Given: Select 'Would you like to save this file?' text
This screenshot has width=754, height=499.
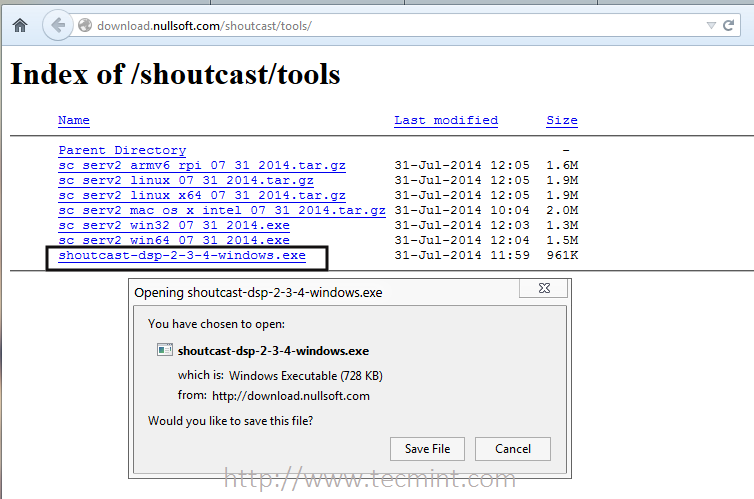Looking at the screenshot, I should pos(230,421).
